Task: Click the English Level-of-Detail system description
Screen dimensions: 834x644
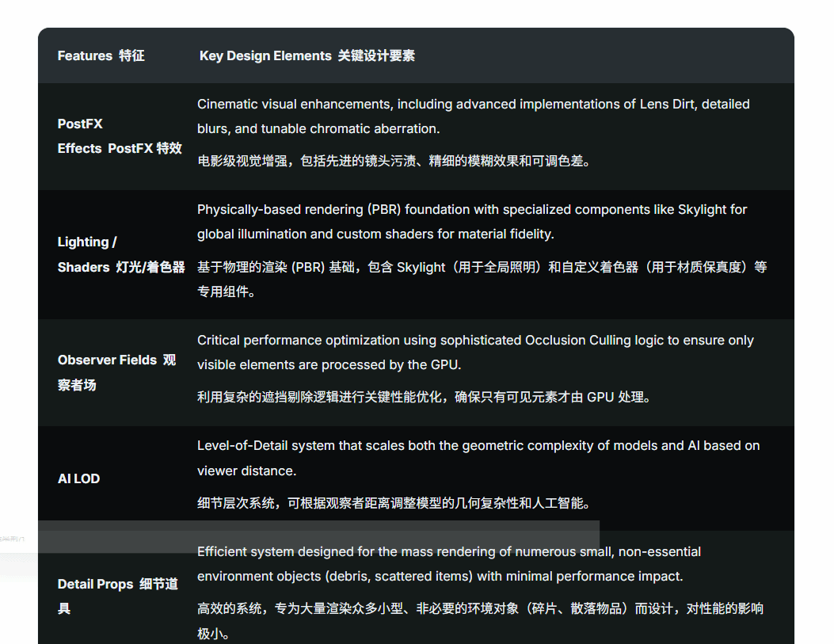Action: (x=478, y=458)
